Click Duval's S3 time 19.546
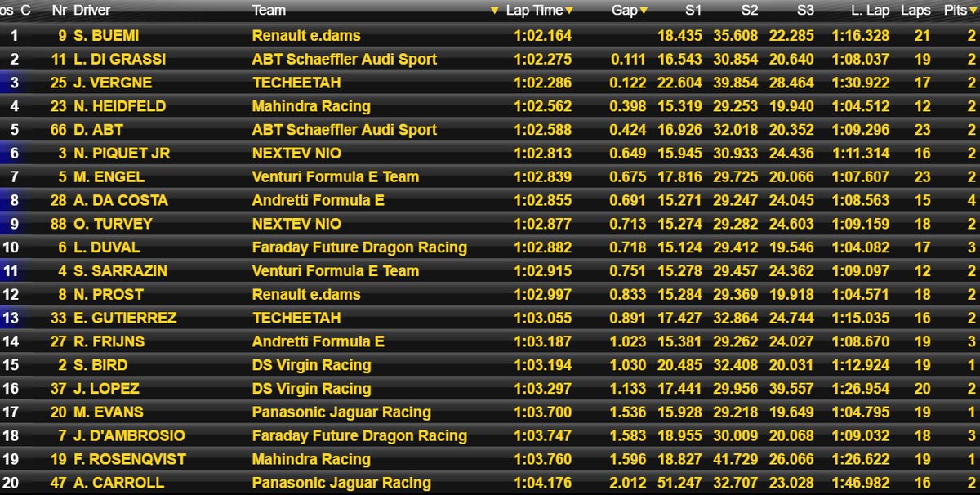Screen dimensions: 980x495 (x=793, y=247)
